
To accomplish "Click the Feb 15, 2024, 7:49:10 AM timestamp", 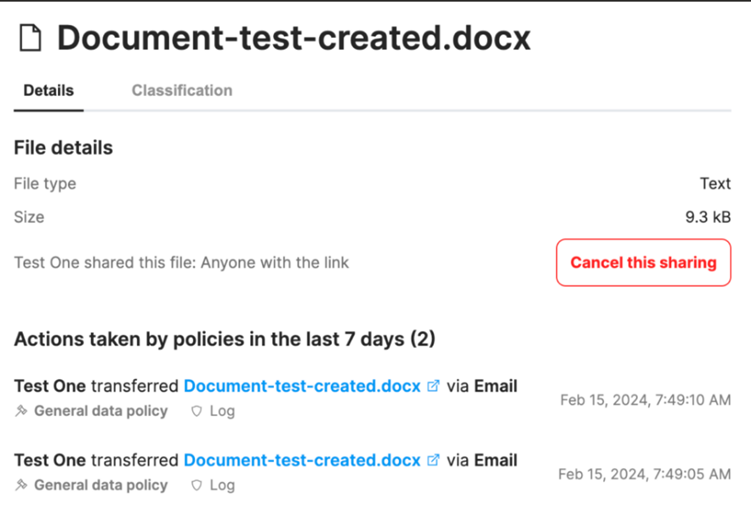I will tap(646, 400).
